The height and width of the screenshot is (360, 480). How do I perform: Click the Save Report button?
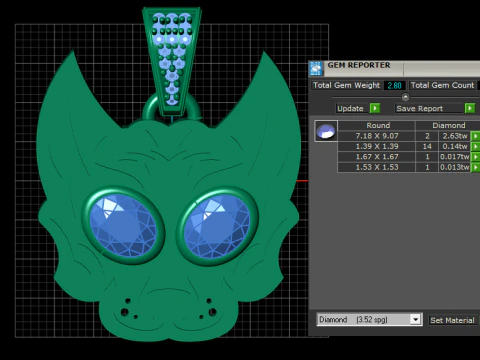430,108
